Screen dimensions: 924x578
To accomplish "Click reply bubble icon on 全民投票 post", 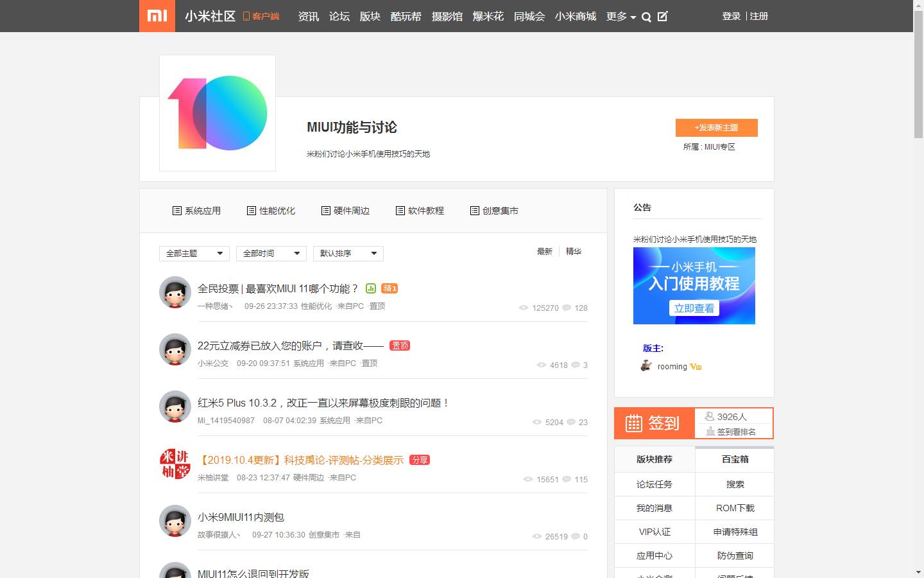I will (567, 308).
